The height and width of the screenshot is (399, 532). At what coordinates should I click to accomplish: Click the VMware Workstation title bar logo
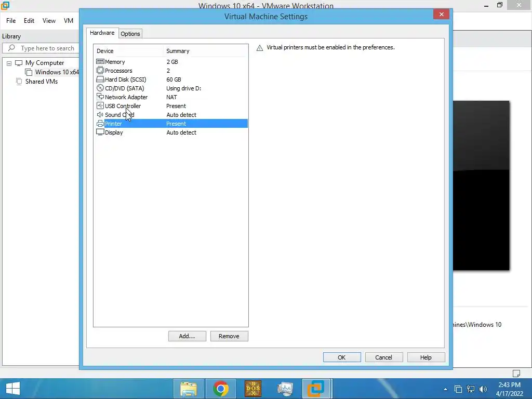point(5,5)
